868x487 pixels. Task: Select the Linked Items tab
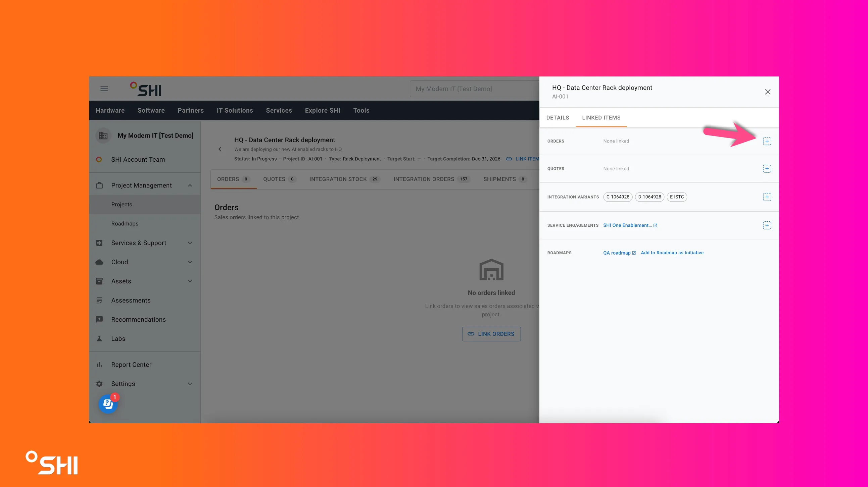pos(601,117)
